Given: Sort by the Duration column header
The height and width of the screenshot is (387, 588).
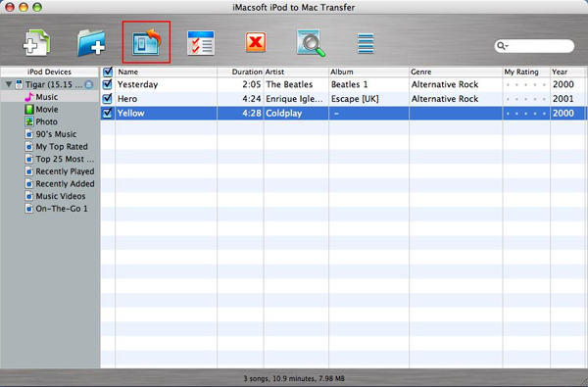Looking at the screenshot, I should coord(240,72).
